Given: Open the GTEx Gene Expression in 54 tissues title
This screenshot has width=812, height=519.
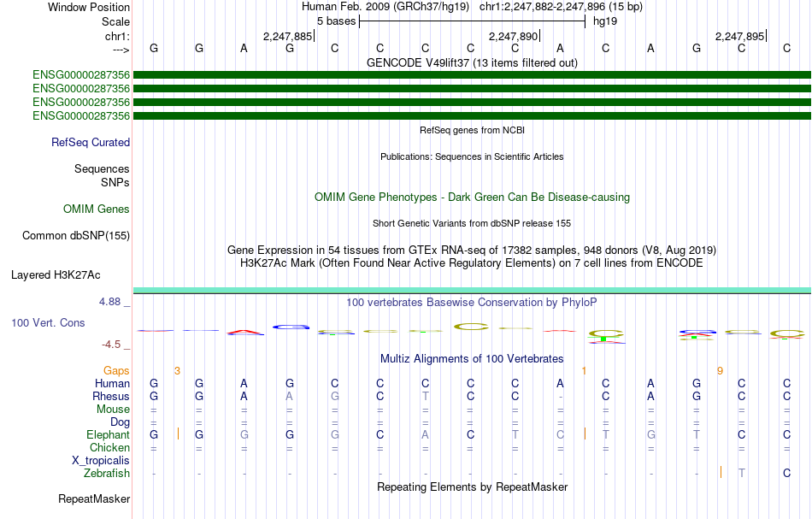Looking at the screenshot, I should click(472, 251).
